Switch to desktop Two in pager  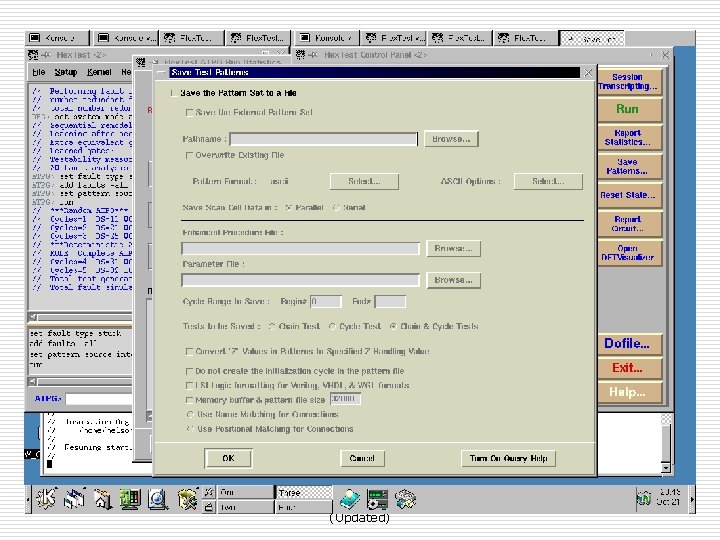[245, 507]
